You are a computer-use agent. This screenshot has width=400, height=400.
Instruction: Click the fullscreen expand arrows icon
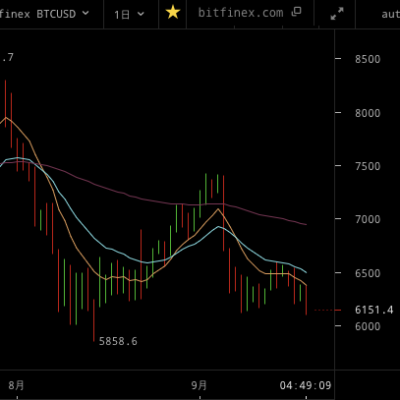[x=337, y=14]
